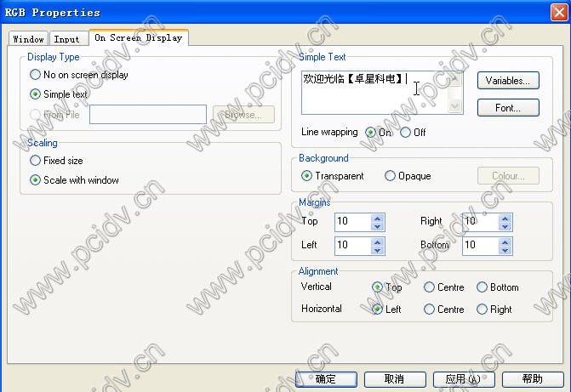Click the 取消 cancel button
571x392 pixels.
pos(395,379)
